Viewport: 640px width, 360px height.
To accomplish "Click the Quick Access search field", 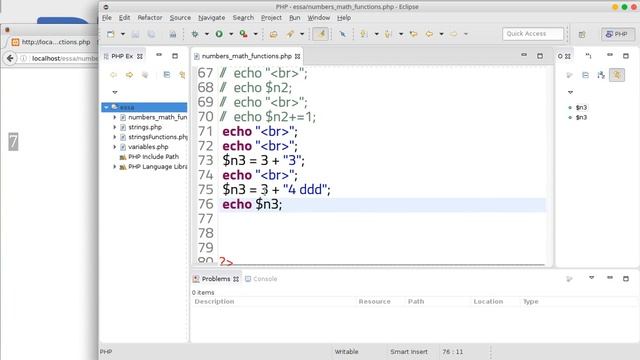I will tap(533, 34).
